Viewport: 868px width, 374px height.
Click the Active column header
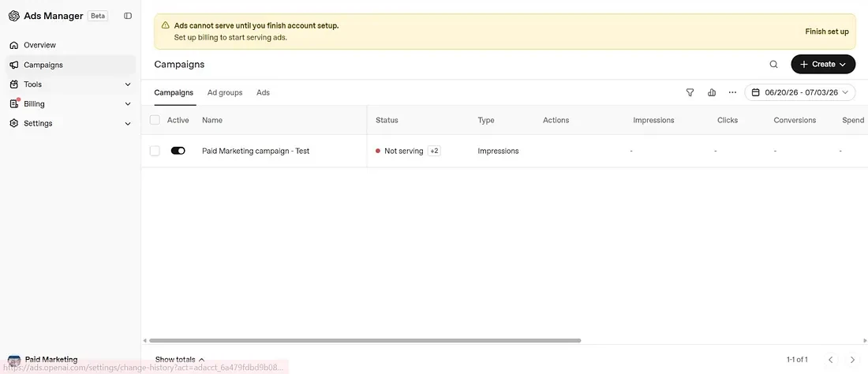[x=178, y=120]
